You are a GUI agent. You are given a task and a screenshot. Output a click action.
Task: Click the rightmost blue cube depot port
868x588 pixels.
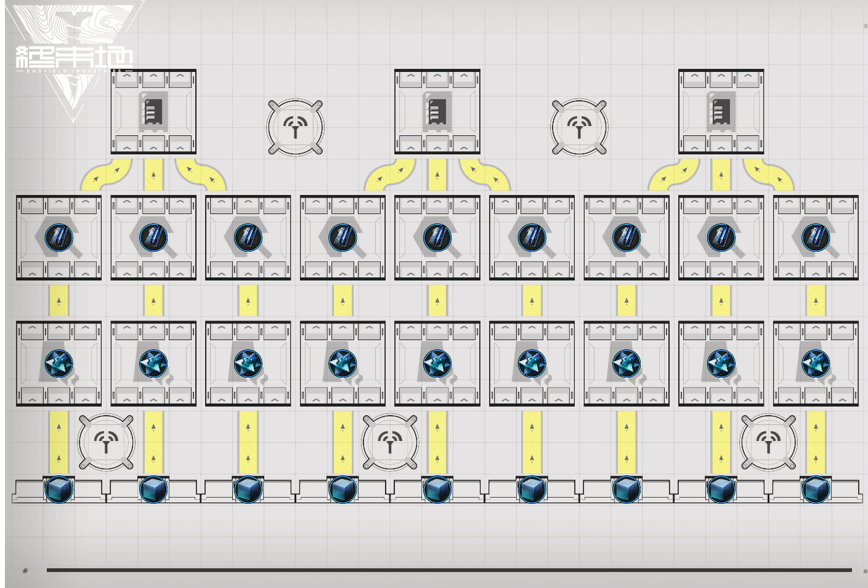[816, 489]
